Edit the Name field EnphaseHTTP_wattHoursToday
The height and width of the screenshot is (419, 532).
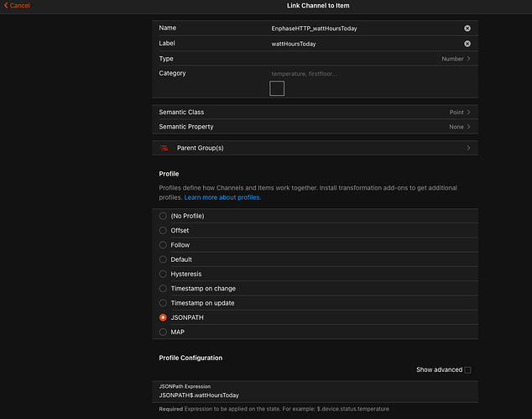pyautogui.click(x=365, y=29)
